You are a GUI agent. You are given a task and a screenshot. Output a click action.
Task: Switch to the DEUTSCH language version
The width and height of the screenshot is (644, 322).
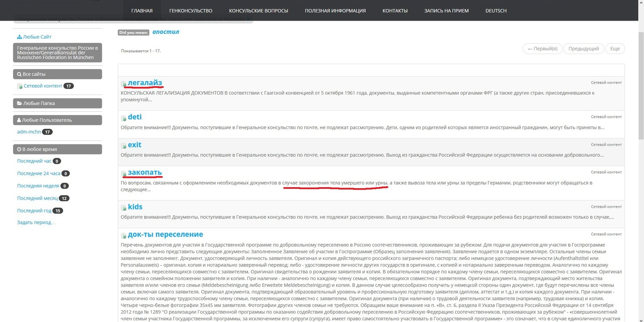496,11
